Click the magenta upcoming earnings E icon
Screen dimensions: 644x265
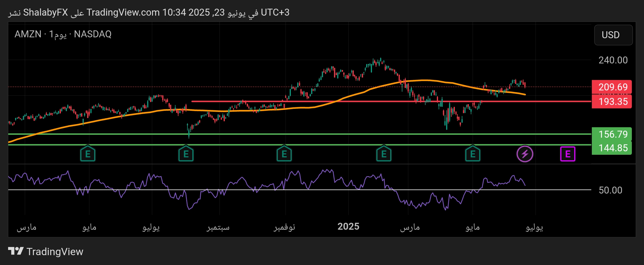[568, 154]
